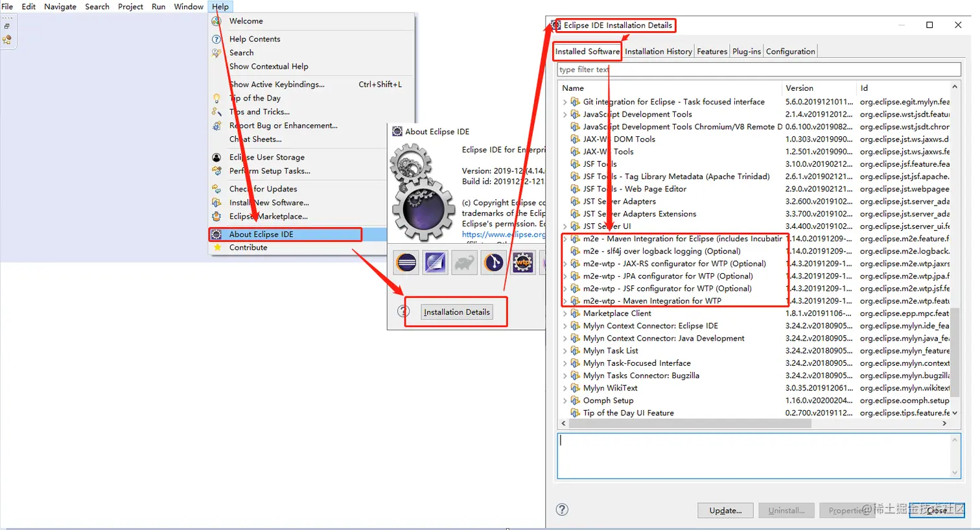Select the JSF Tools - Web Page Editor row
Screen dimensions: 980x530
[754, 189]
